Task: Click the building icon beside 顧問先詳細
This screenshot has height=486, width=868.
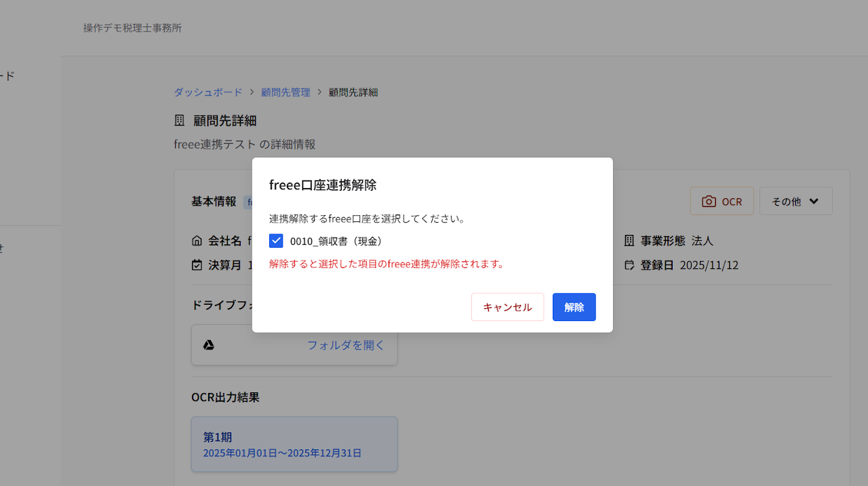Action: point(180,120)
